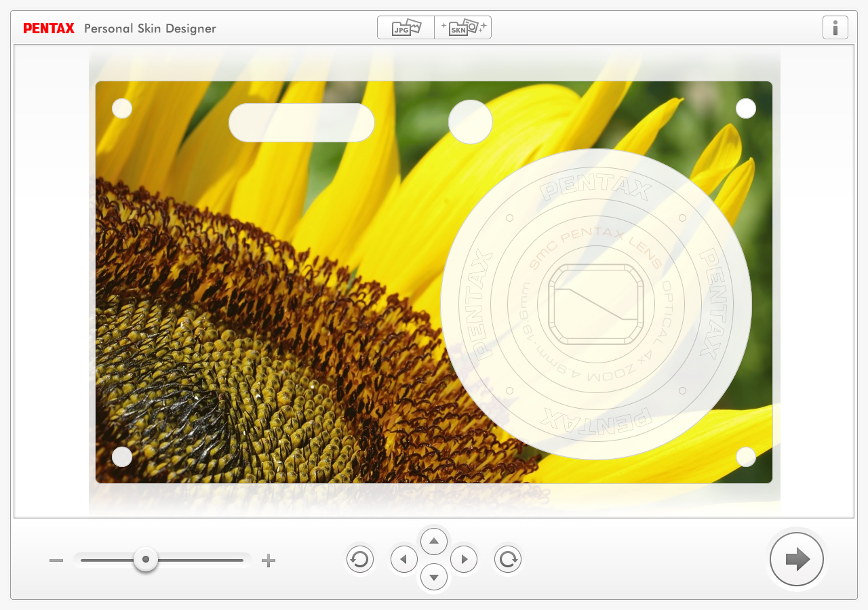Click the zoom slider handle
The image size is (868, 610).
(146, 560)
